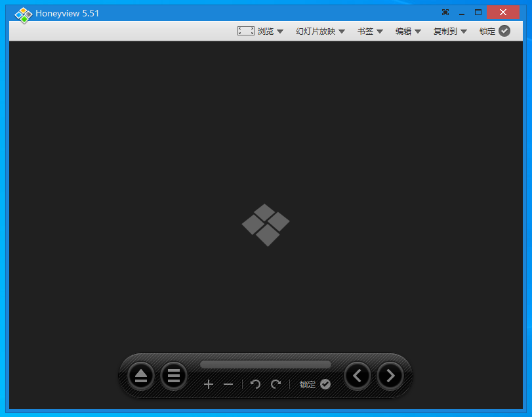The image size is (532, 417).
Task: Open the 编辑 menu
Action: 408,31
